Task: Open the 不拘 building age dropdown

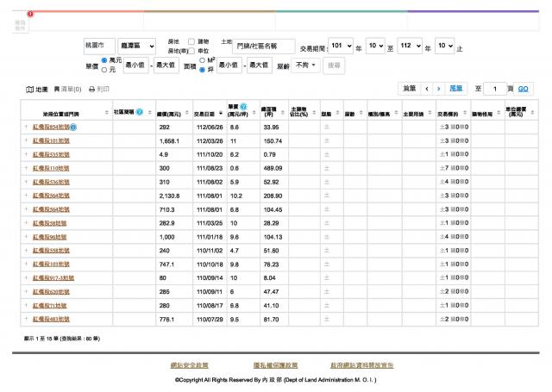Action: 306,65
